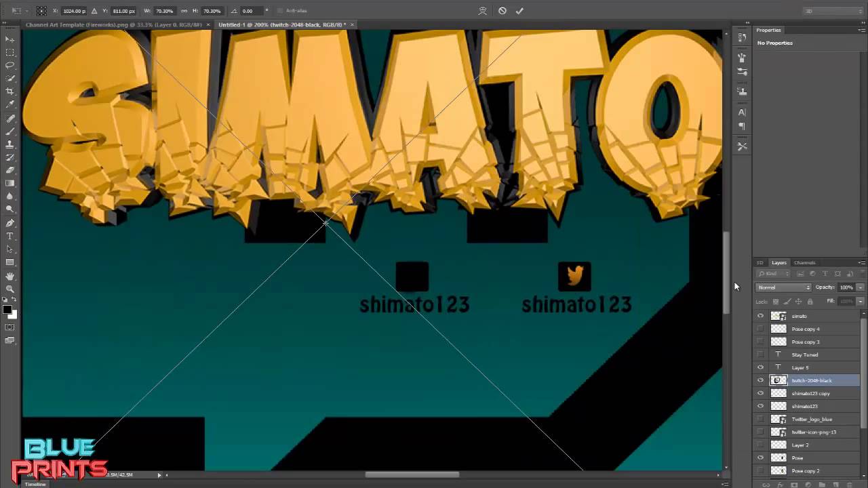This screenshot has width=868, height=488.
Task: Select the Blur tool
Action: coord(10,197)
